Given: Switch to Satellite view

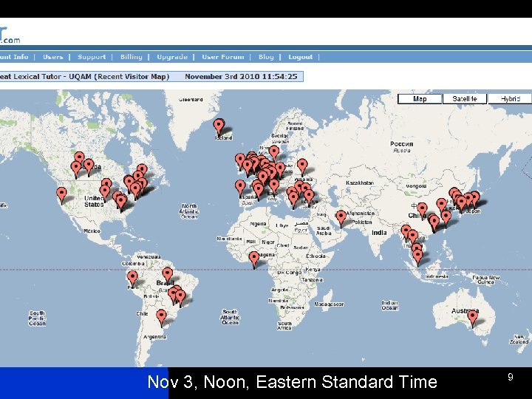Looking at the screenshot, I should pyautogui.click(x=465, y=99).
